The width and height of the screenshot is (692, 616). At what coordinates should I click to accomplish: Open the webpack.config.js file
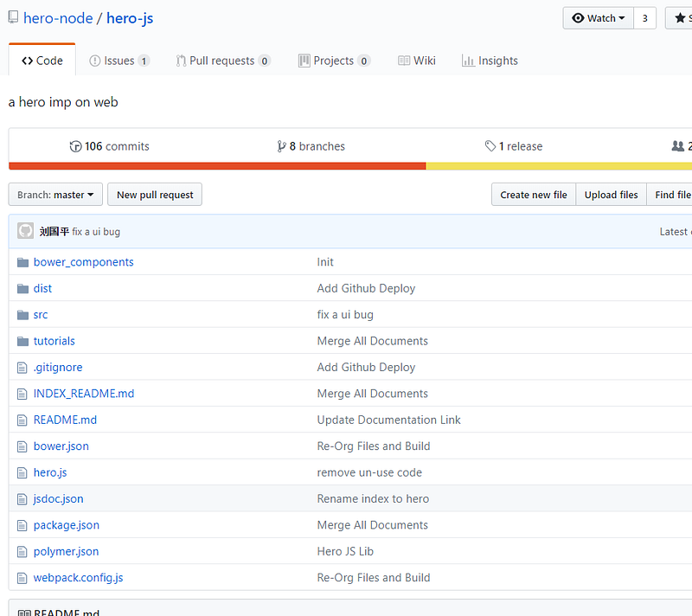[x=78, y=578]
